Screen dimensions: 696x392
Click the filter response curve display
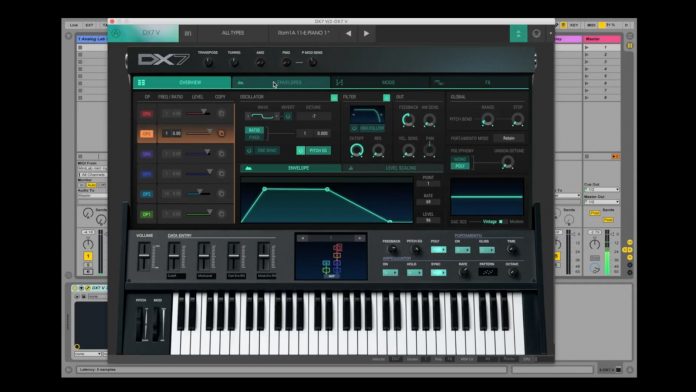pos(367,115)
